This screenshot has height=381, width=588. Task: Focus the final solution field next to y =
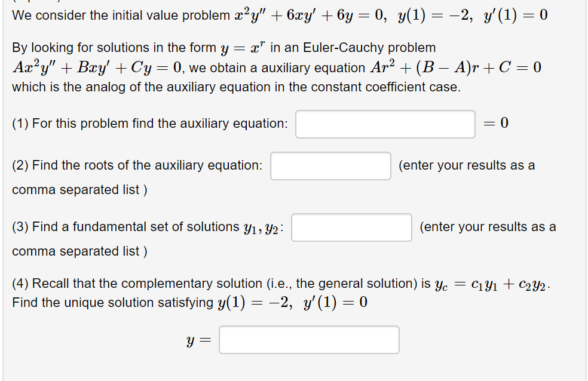pos(308,339)
